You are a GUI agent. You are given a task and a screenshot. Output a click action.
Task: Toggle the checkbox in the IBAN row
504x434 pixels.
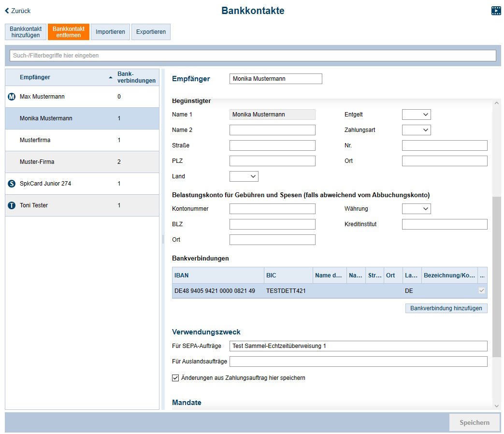point(481,290)
